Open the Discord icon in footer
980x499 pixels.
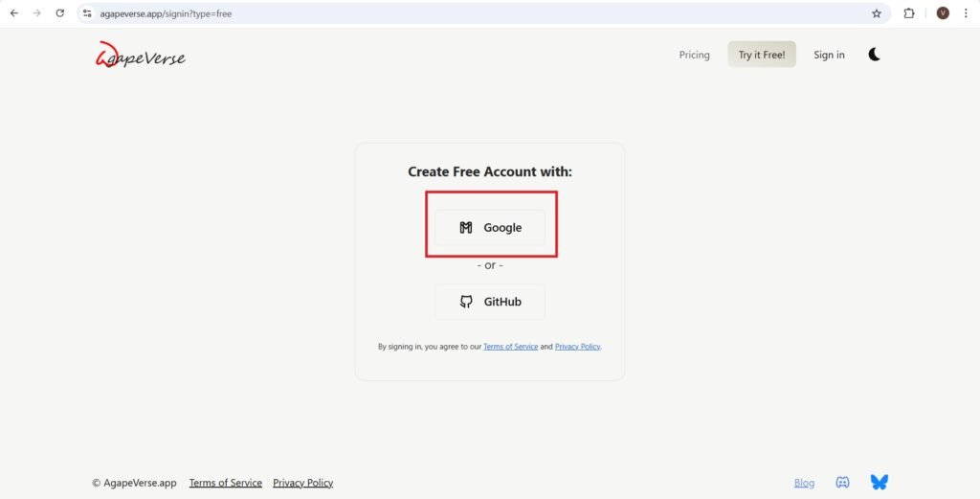(842, 482)
